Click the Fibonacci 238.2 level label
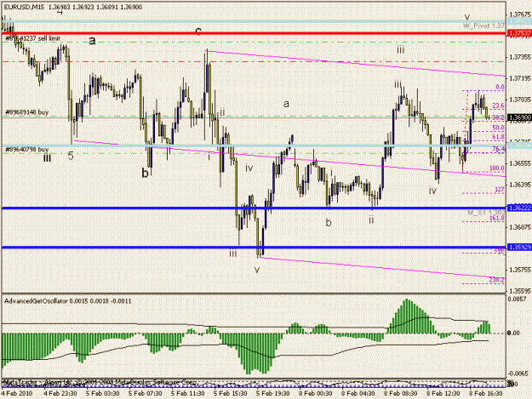Image resolution: width=532 pixels, height=399 pixels. [x=497, y=280]
